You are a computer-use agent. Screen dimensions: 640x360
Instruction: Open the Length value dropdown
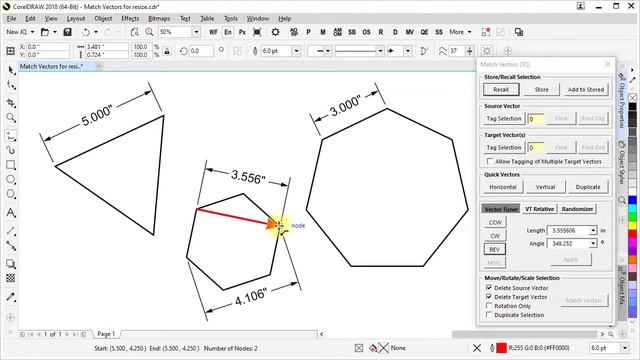point(593,231)
